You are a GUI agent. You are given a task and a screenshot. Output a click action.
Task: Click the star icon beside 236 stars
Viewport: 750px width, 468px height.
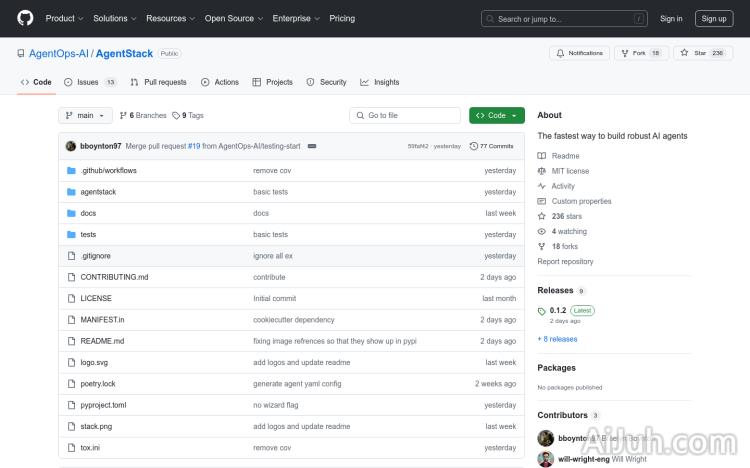click(541, 216)
